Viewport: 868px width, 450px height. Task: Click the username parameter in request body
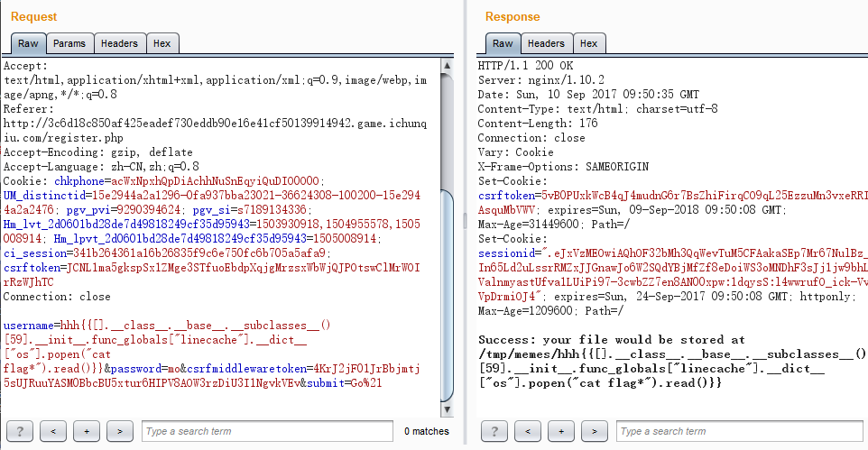pyautogui.click(x=29, y=326)
